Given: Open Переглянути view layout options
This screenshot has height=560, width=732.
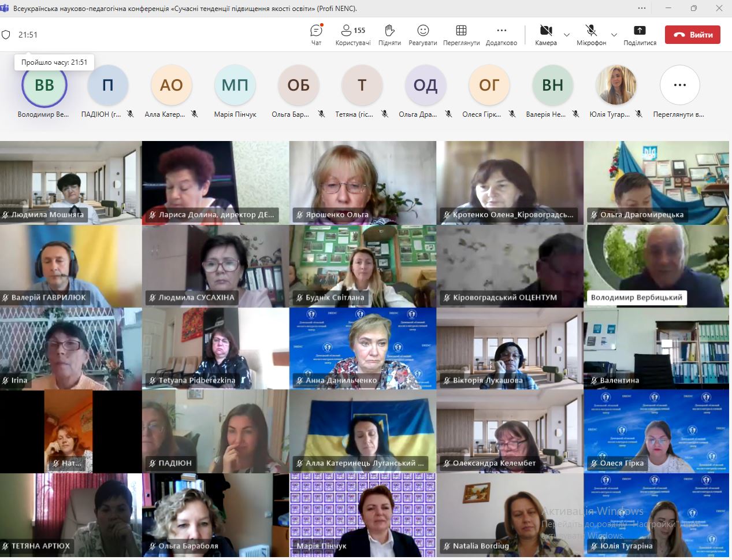Looking at the screenshot, I should click(x=461, y=34).
